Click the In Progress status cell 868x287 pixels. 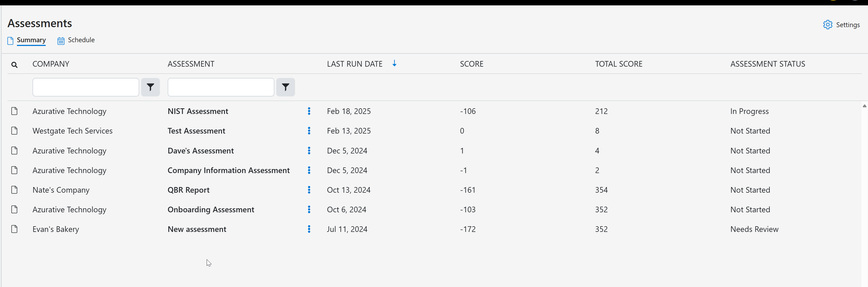point(749,111)
